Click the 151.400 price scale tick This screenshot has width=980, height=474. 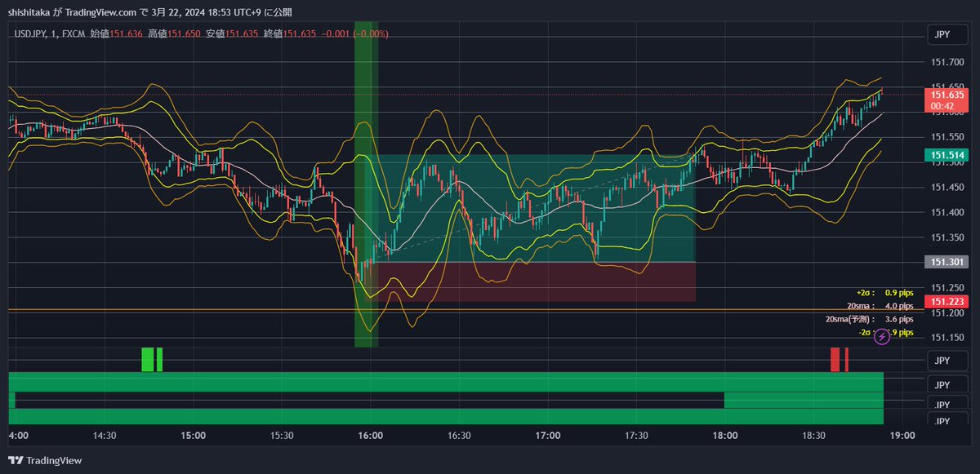[946, 213]
